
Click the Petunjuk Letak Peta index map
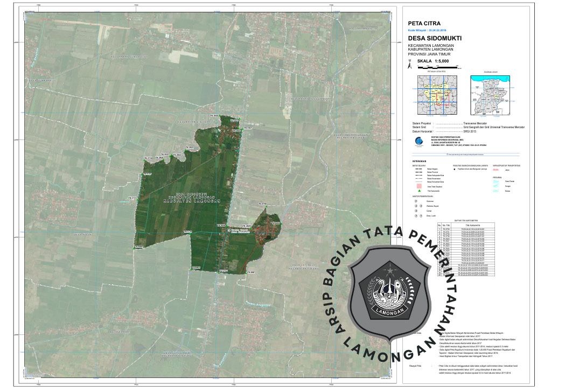[437, 95]
